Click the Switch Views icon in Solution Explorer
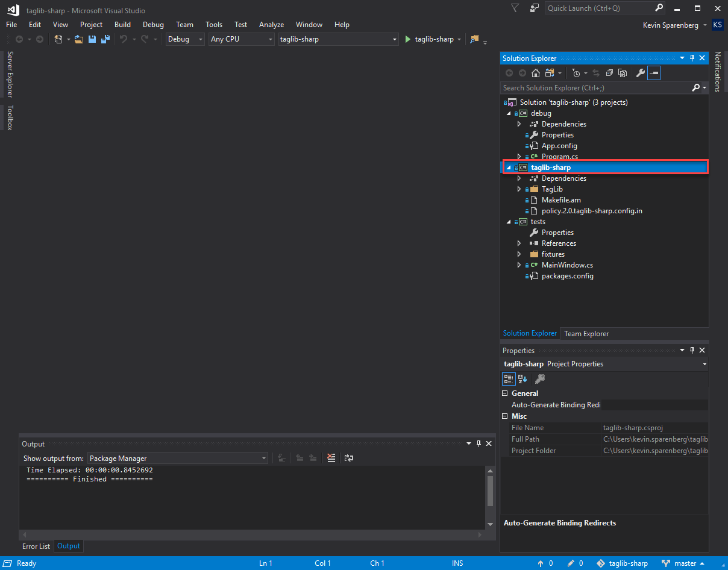 coord(550,73)
